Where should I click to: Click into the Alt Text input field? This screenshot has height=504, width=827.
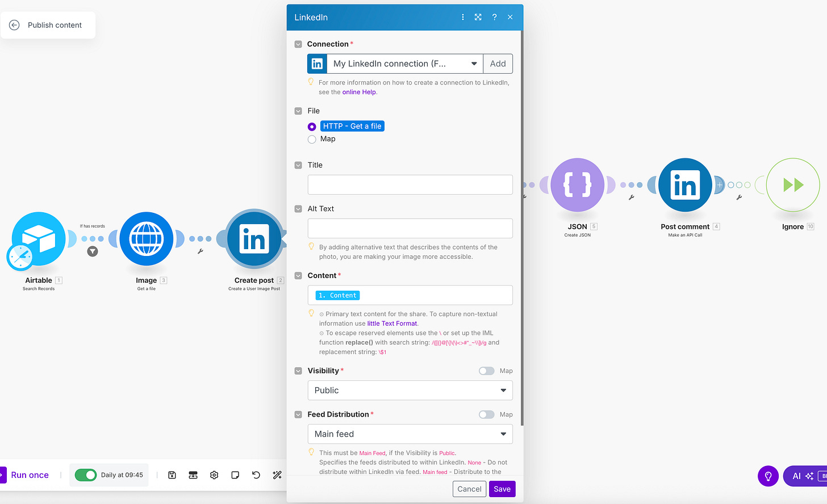click(410, 228)
